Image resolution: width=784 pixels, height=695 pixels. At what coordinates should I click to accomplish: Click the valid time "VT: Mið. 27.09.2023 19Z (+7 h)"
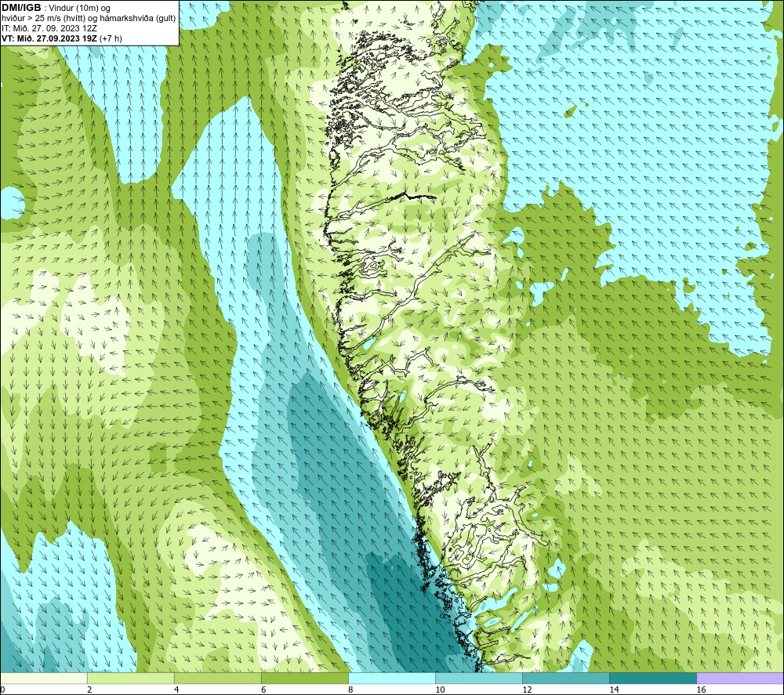[61, 38]
